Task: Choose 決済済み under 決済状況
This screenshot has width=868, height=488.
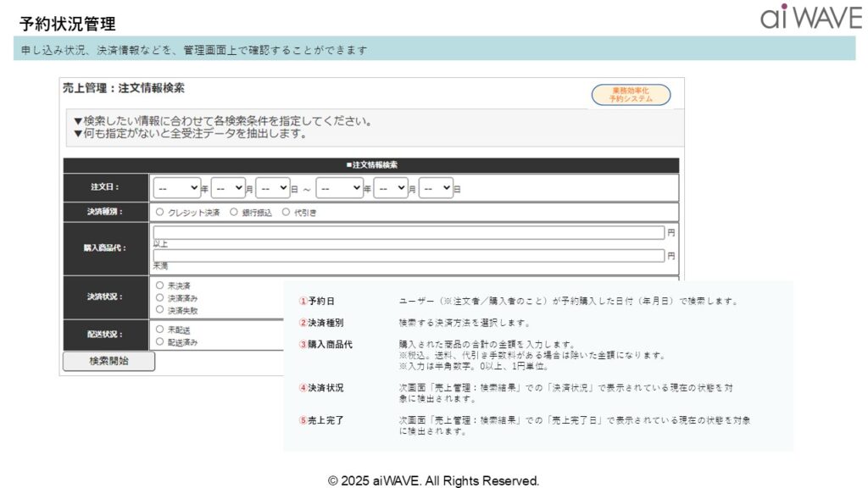Action: (160, 297)
